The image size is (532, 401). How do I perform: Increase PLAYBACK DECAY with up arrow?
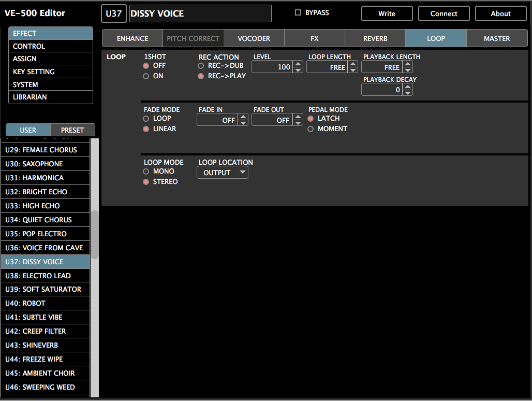click(x=407, y=87)
